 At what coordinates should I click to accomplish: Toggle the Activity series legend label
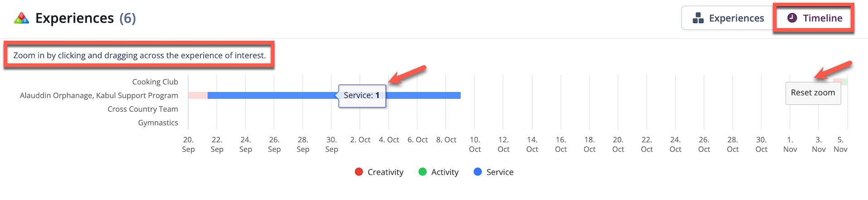tap(444, 172)
